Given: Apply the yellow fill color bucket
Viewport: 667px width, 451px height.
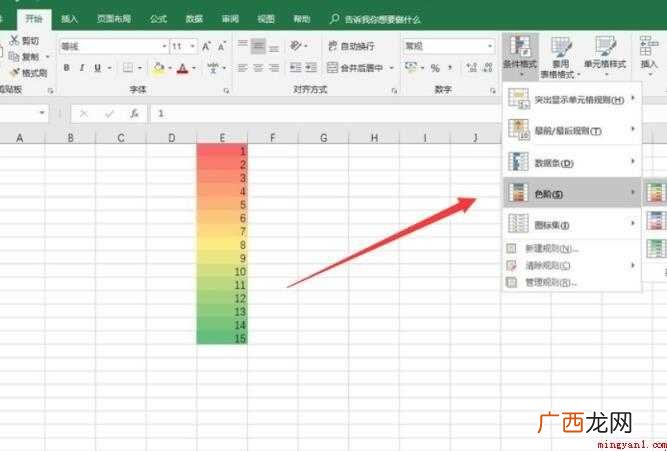Looking at the screenshot, I should (159, 68).
